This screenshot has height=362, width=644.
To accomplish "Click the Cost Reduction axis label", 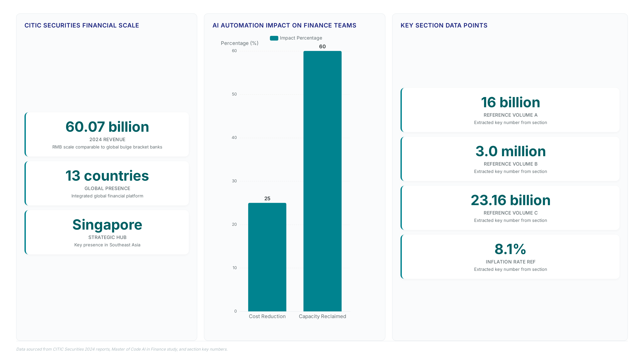I will (x=267, y=317).
